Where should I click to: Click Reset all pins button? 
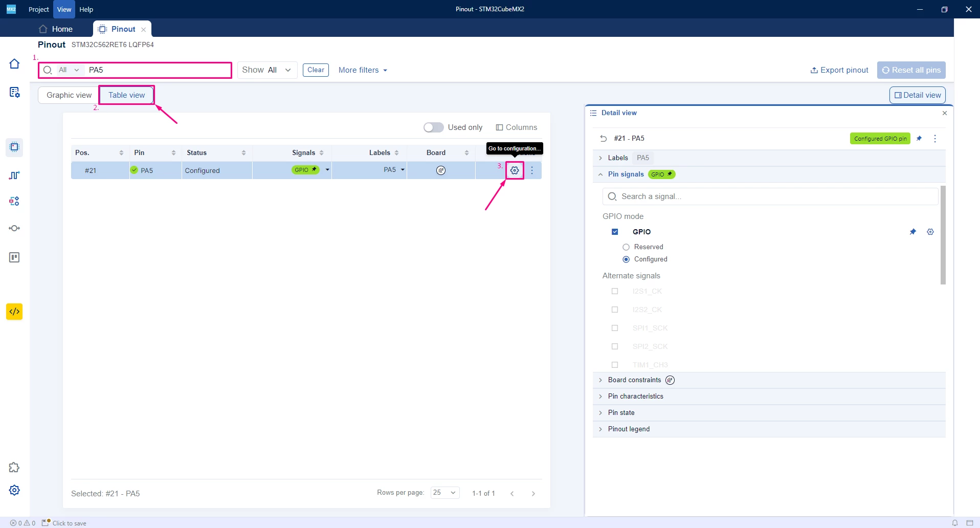[911, 70]
